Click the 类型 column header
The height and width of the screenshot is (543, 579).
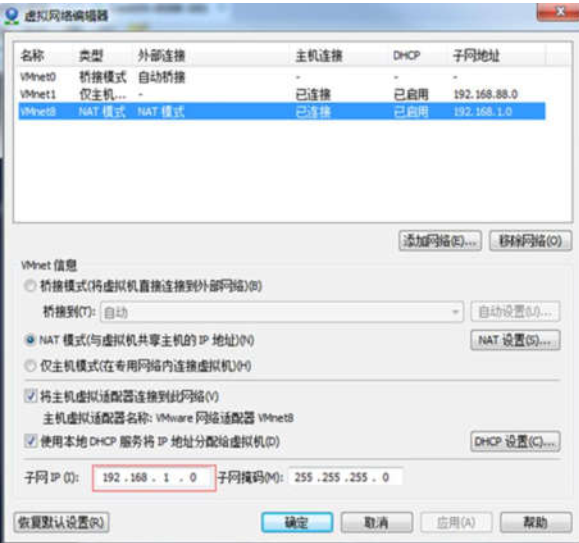(91, 56)
